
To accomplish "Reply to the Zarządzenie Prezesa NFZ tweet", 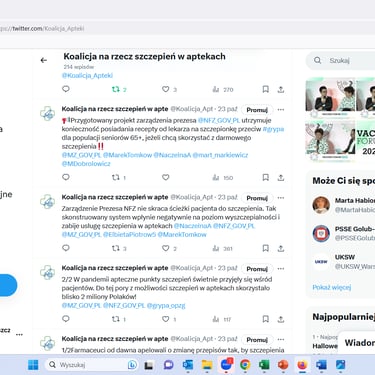I will click(x=66, y=248).
